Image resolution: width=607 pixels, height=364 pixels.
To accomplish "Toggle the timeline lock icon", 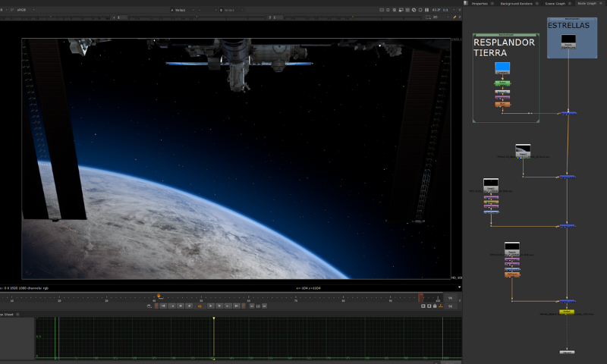I will (x=435, y=306).
